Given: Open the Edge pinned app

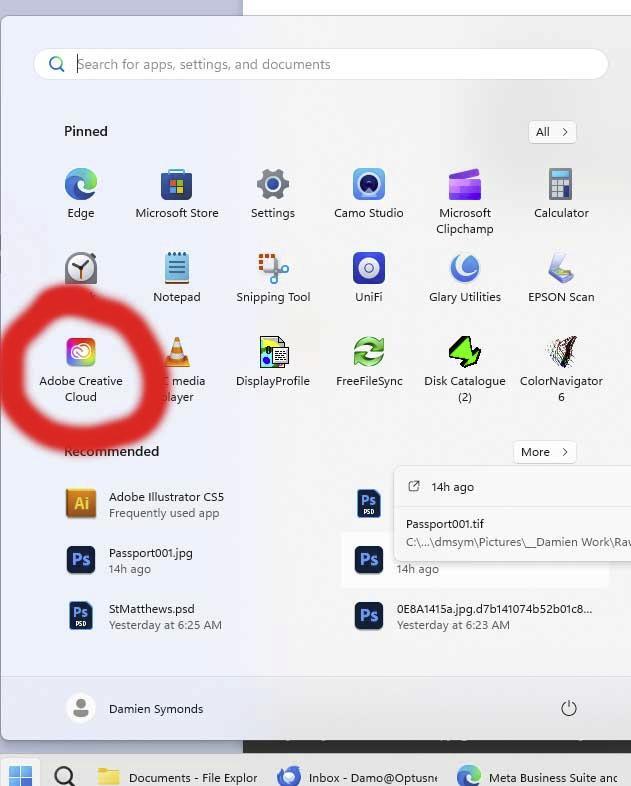Looking at the screenshot, I should coord(81,193).
